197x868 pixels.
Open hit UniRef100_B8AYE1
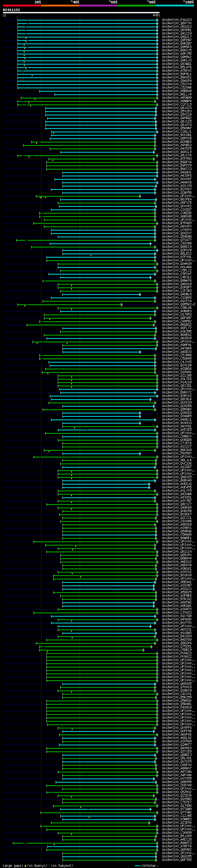[176, 78]
